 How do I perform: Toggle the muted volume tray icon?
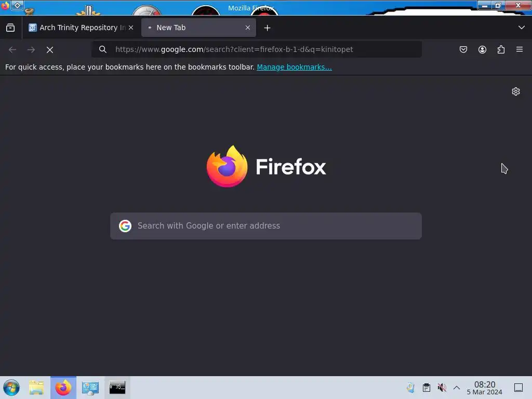click(x=442, y=388)
